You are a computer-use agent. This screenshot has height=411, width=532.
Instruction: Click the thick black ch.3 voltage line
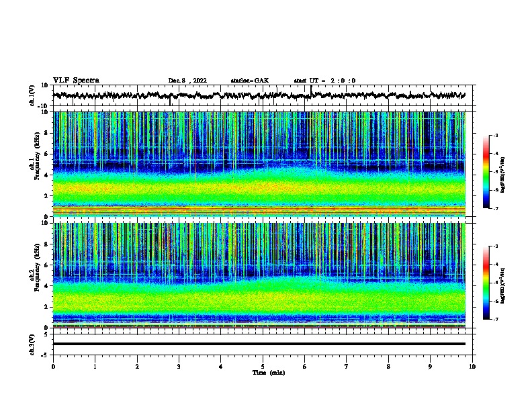pyautogui.click(x=259, y=344)
